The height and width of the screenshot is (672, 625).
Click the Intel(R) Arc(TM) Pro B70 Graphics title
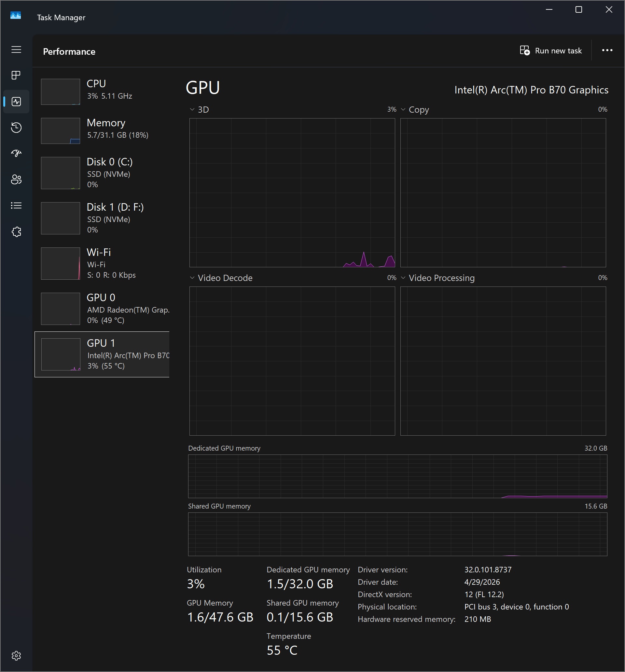pos(531,90)
